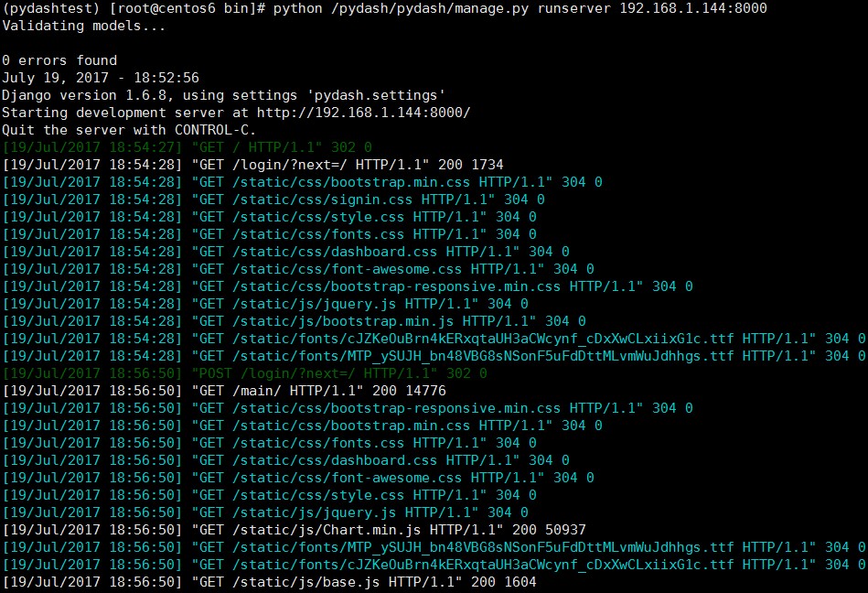The height and width of the screenshot is (593, 868).
Task: Click the 'GET /main/' 200 14776 log line
Action: 224,391
